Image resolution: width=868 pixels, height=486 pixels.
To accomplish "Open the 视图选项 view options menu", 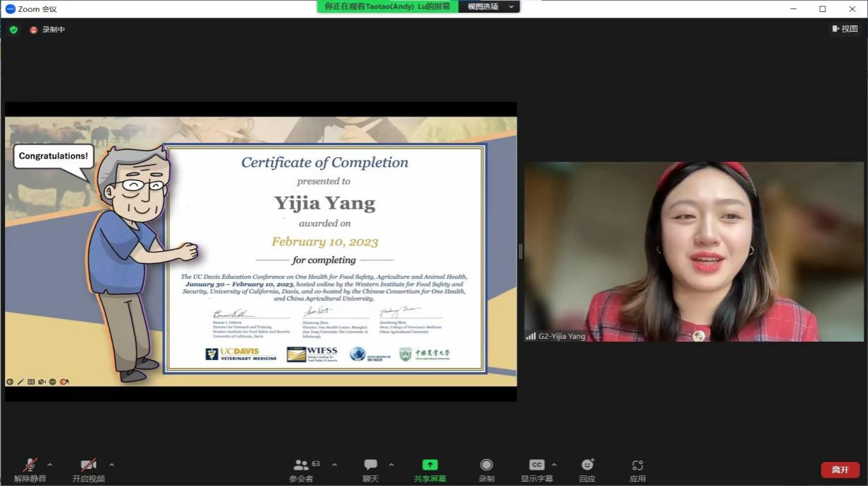I will click(x=489, y=6).
